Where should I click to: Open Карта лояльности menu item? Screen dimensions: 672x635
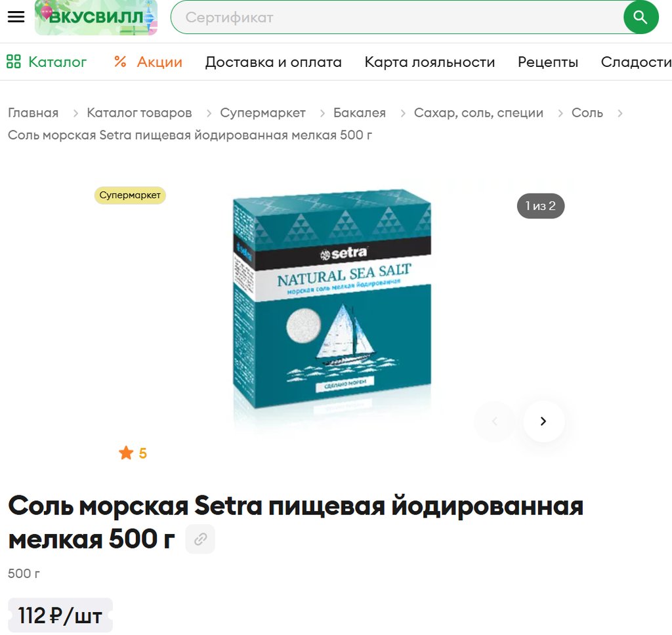tap(429, 62)
